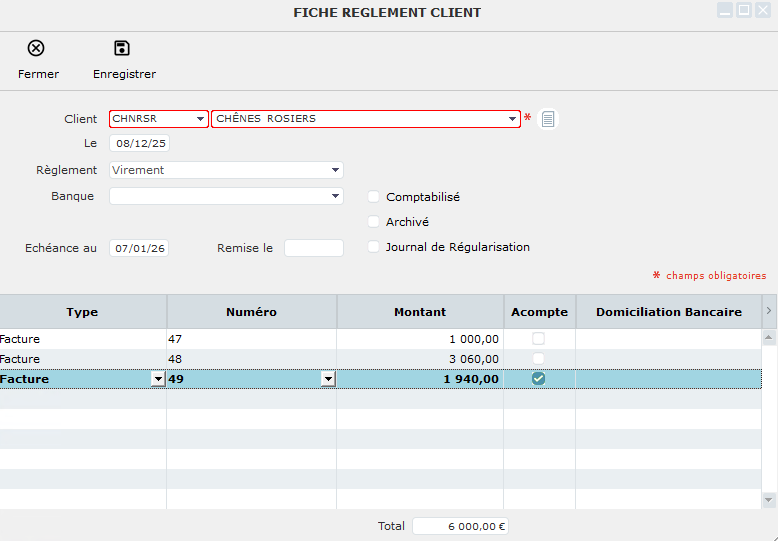Image resolution: width=778 pixels, height=541 pixels.
Task: Tick Acompte checkbox for invoice 47
Action: [x=538, y=339]
